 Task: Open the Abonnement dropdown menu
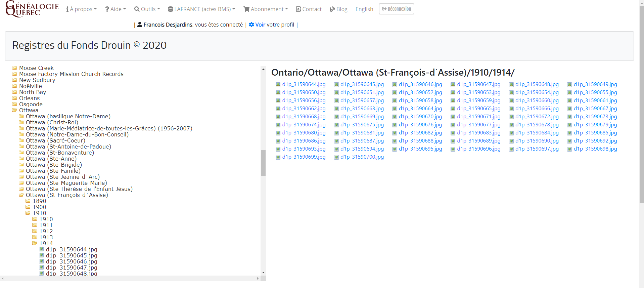[266, 9]
